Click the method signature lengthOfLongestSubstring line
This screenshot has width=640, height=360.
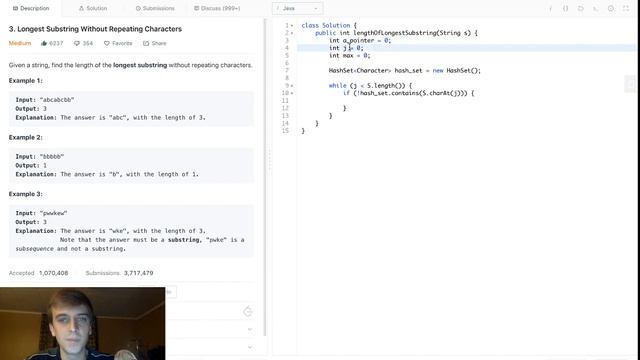[x=396, y=33]
